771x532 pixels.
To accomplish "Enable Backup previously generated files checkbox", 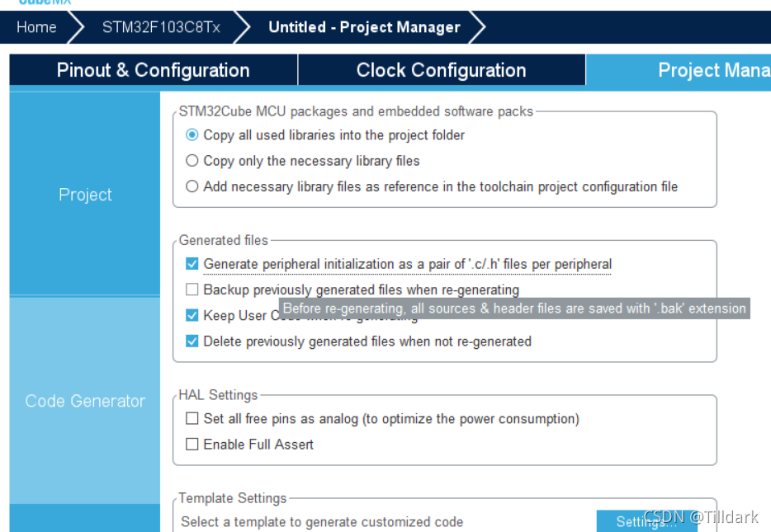I will [x=192, y=290].
